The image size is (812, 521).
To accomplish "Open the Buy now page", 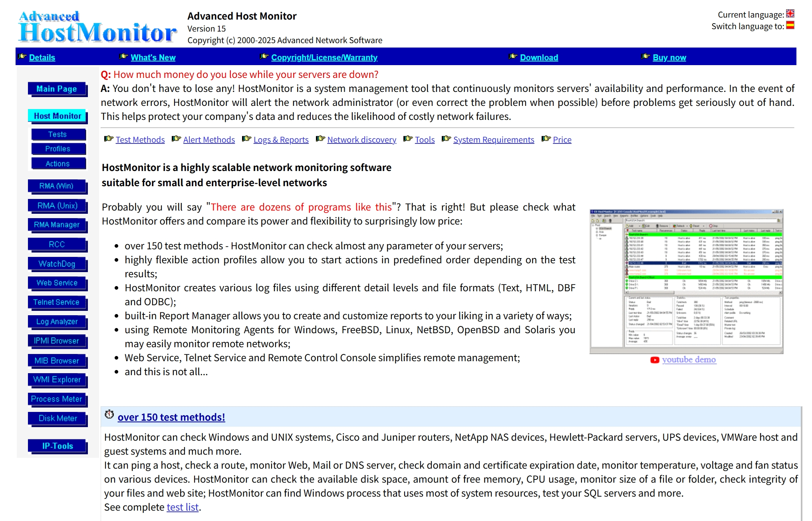I will (669, 58).
